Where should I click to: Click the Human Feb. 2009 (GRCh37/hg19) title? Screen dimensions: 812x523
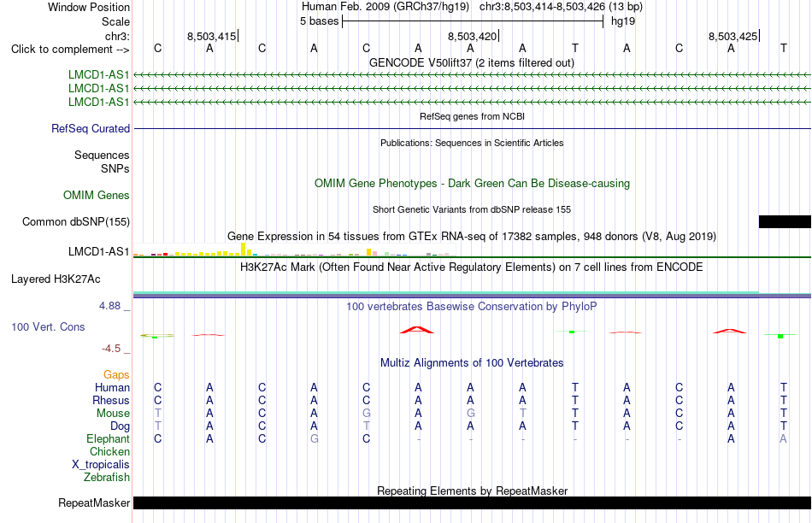click(x=385, y=7)
